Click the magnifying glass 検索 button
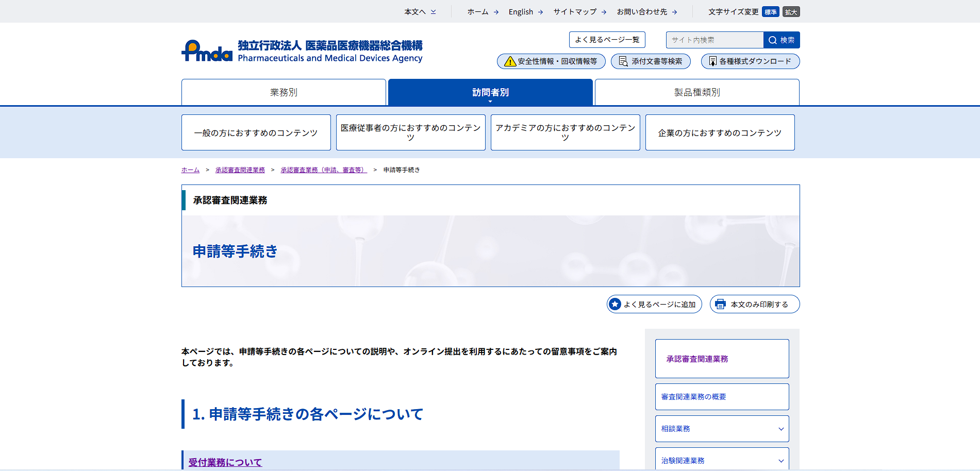The image size is (980, 471). [x=782, y=40]
